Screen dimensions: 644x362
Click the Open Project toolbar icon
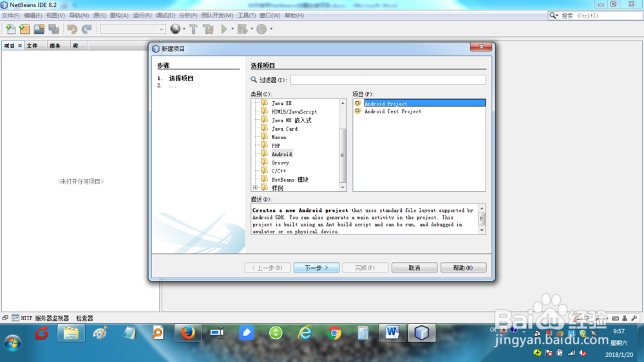[x=39, y=29]
